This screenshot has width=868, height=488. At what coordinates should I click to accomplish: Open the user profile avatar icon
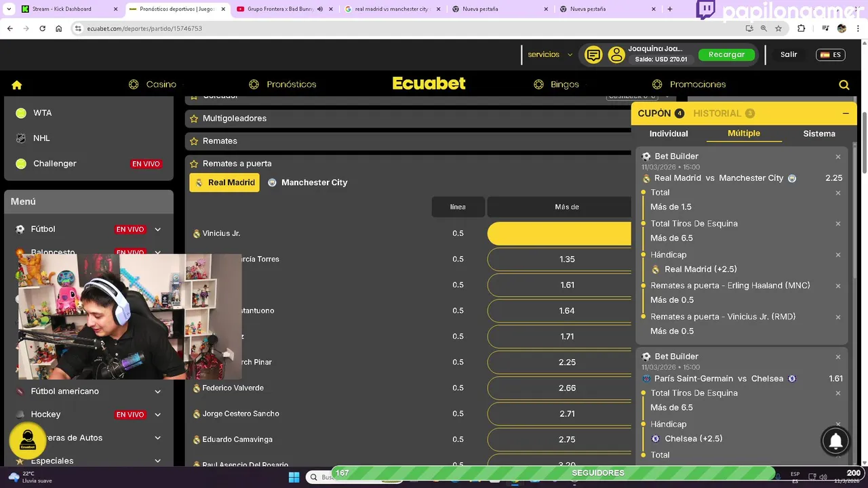click(616, 55)
